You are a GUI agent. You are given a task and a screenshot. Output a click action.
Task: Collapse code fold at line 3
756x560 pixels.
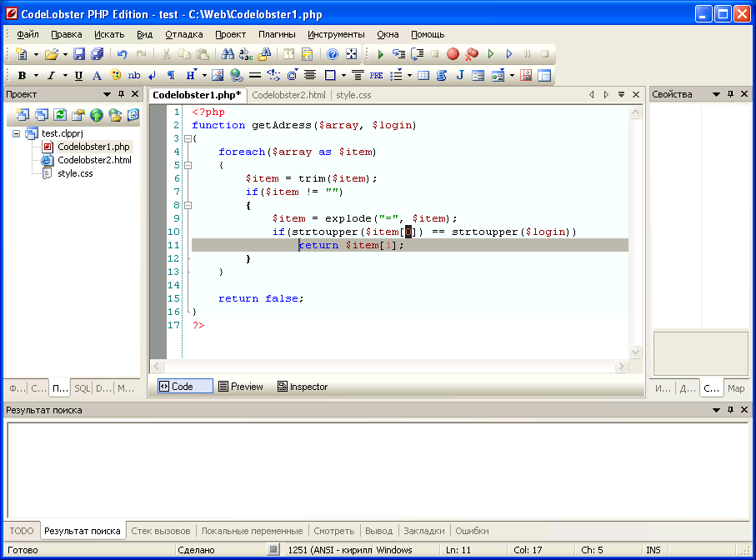pos(188,139)
